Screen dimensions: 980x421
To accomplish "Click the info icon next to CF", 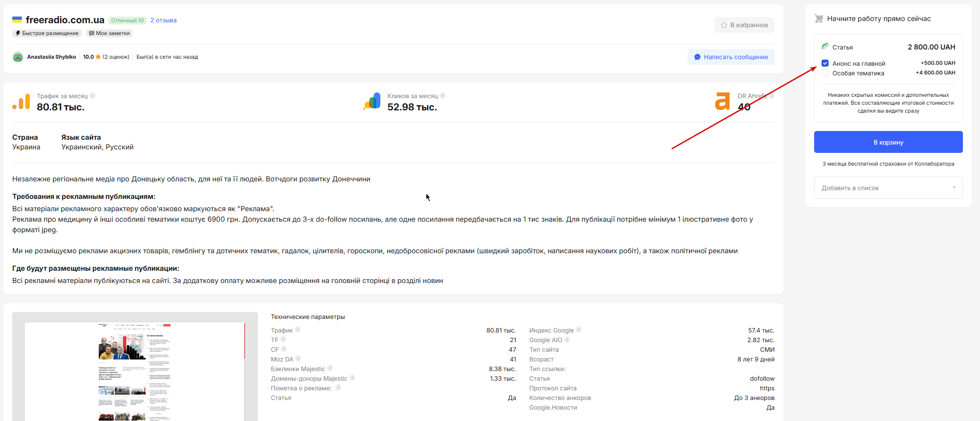I will [x=284, y=349].
